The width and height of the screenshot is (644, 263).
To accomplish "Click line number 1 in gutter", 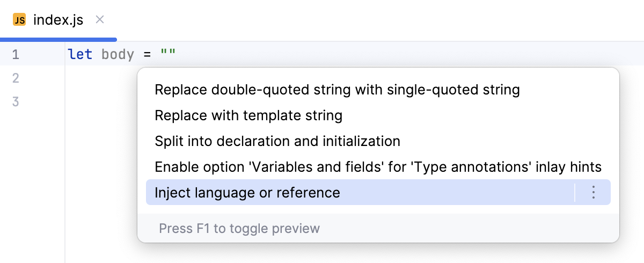I will point(16,54).
